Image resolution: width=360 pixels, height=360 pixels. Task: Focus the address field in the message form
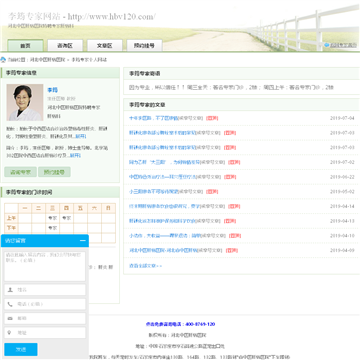coord(45,333)
